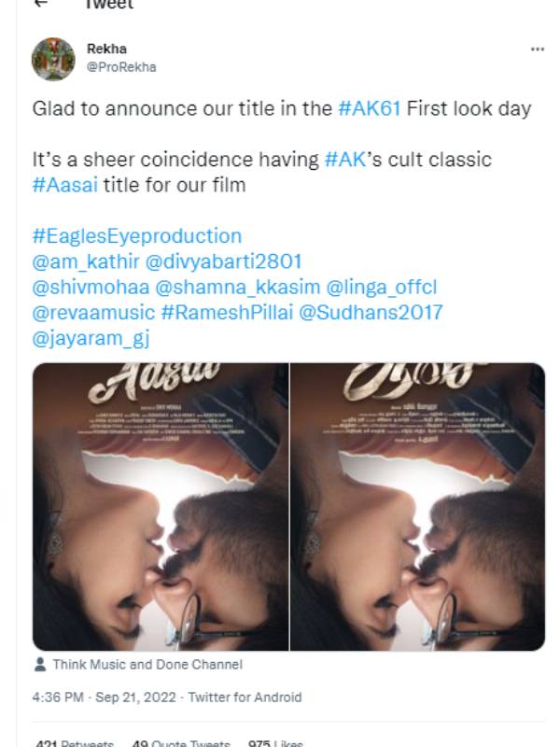Open the #AK61 hashtag link
Screen dimensions: 560x747
click(369, 108)
